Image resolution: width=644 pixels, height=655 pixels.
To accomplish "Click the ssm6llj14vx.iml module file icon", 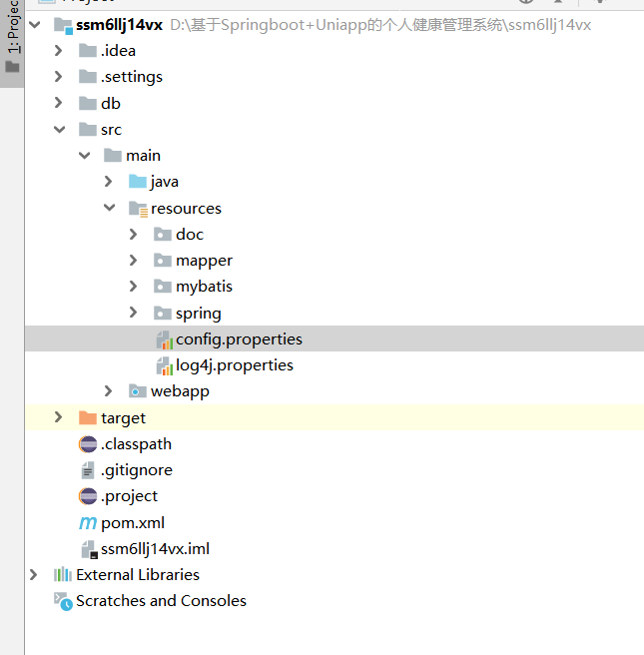I will click(x=88, y=549).
